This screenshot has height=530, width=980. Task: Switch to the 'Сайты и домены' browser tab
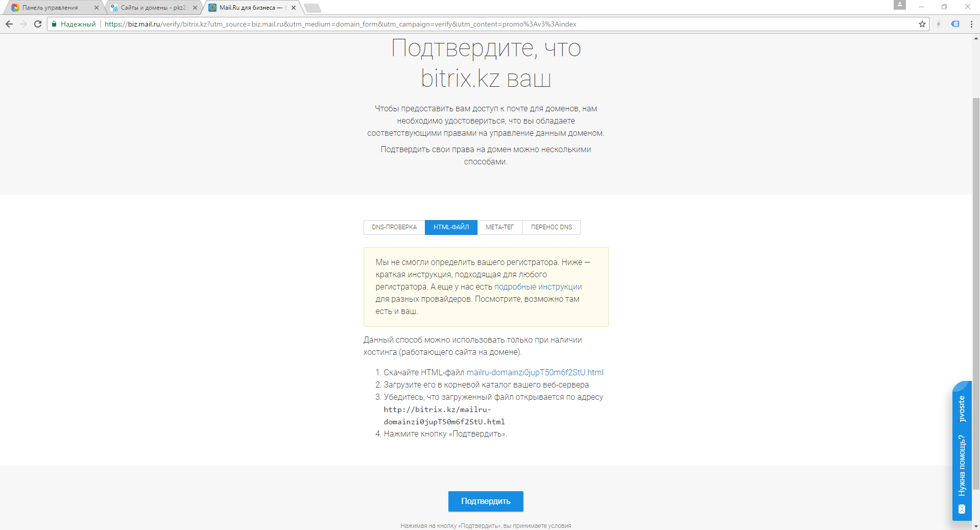pyautogui.click(x=153, y=8)
